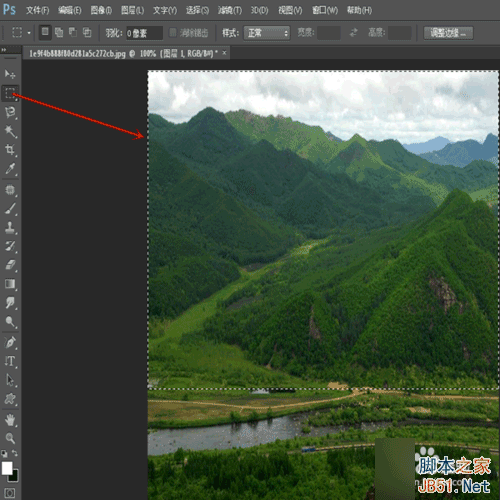Open the 样式 style dropdown

click(267, 33)
